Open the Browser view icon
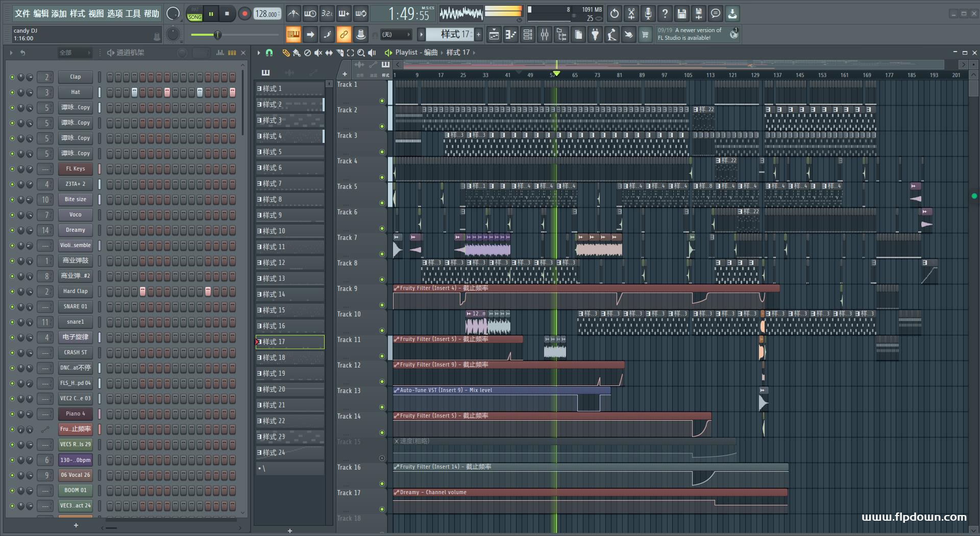The image size is (980, 536). pyautogui.click(x=561, y=34)
